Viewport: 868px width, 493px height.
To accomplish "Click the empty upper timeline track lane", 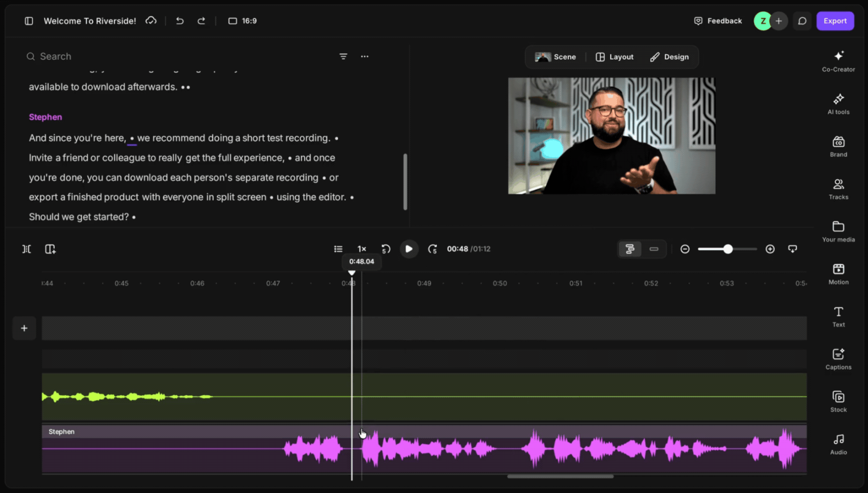I will [424, 328].
